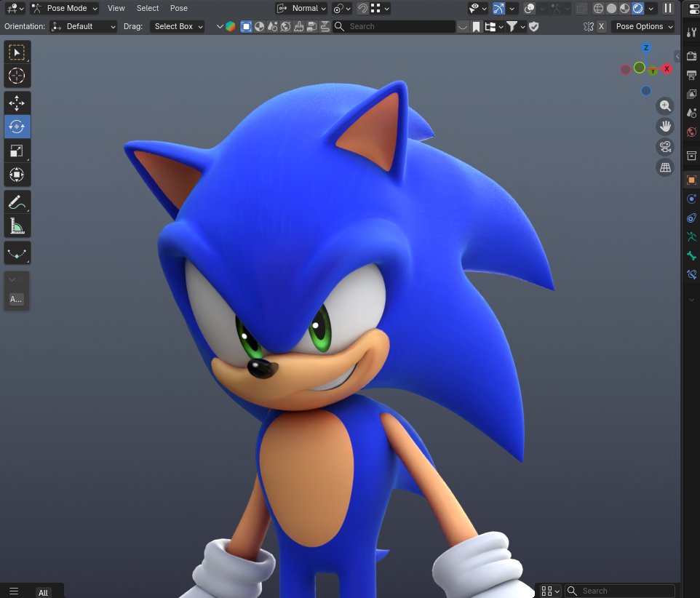Open the View Layer properties tab
Viewport: 700px width, 598px height.
tap(691, 94)
